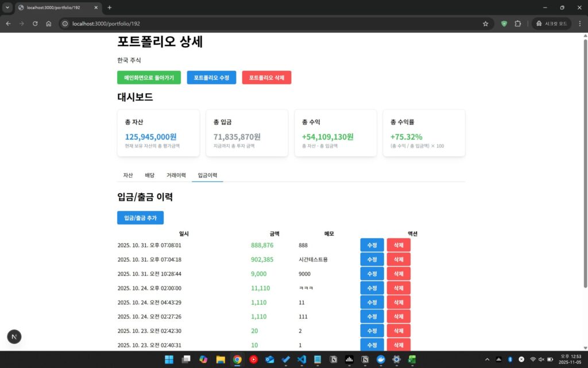Open the browser extensions puzzle icon

tap(518, 24)
